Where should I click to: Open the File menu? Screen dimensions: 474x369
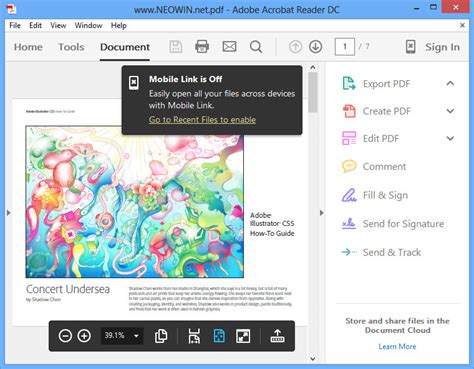click(15, 25)
